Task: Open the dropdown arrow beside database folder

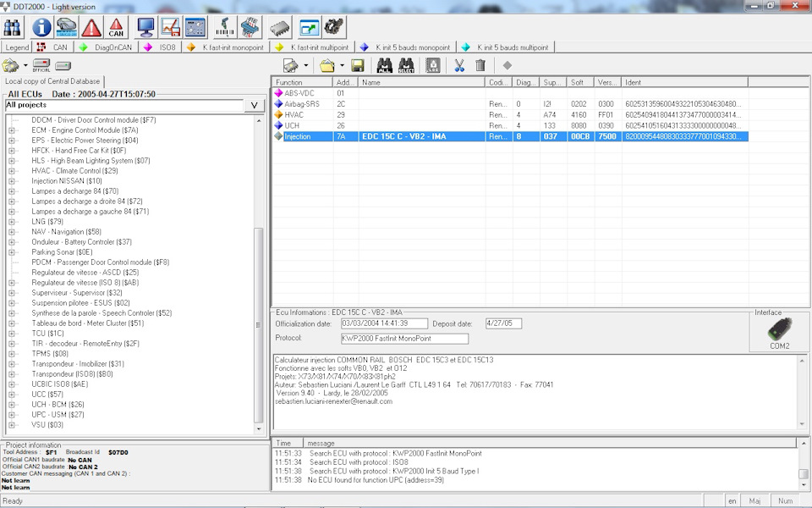Action: point(25,66)
